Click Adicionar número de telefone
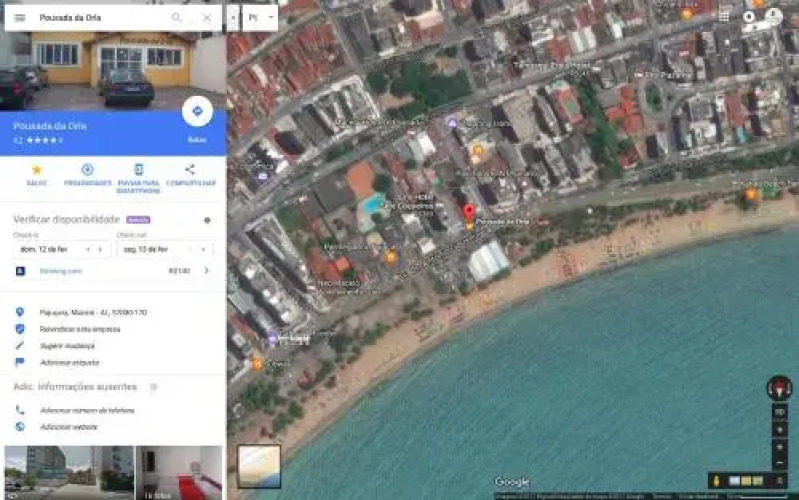The width and height of the screenshot is (799, 500). coord(87,410)
